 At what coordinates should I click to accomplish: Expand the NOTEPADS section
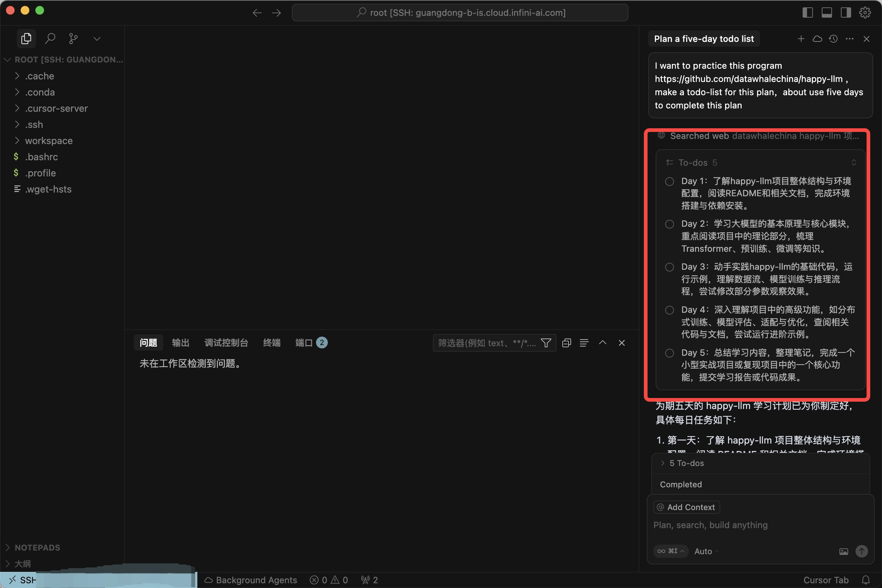tap(62, 548)
